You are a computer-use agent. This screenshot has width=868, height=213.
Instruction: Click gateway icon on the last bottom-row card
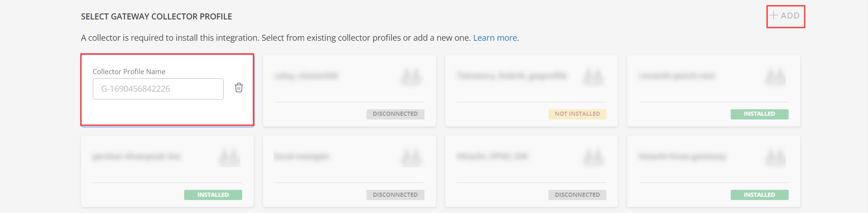coord(775,157)
